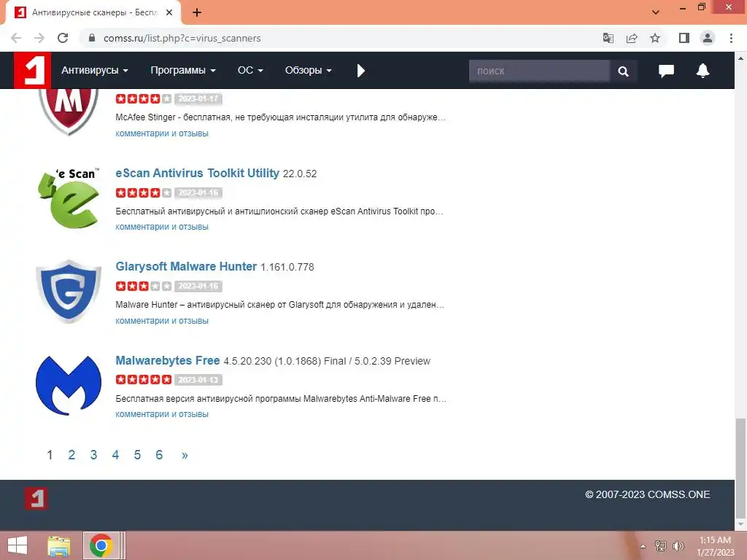Click the address bar URL comss.ru
The image size is (747, 560).
[x=182, y=38]
